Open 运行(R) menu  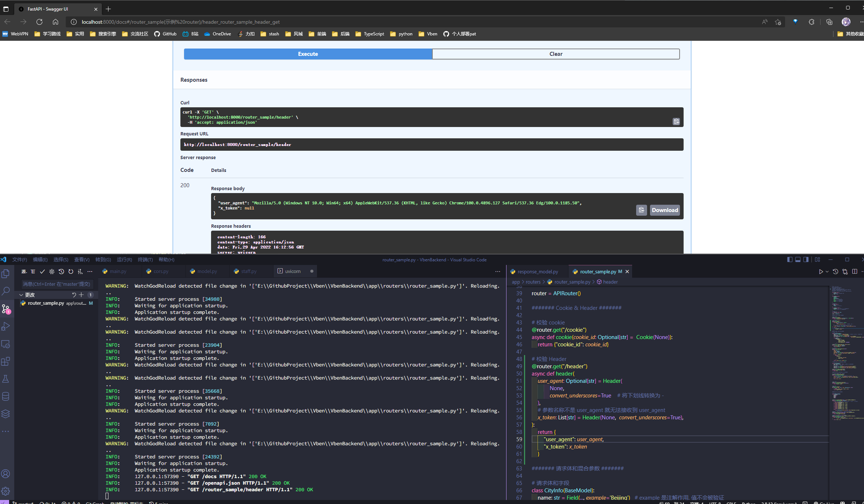coord(125,259)
